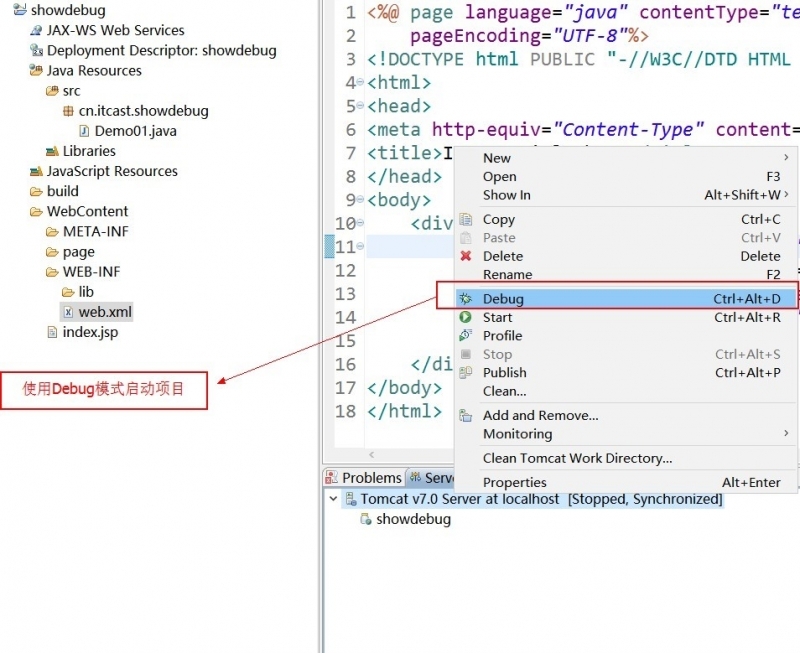Click the Add and Remove icon
This screenshot has width=800, height=653.
click(465, 415)
